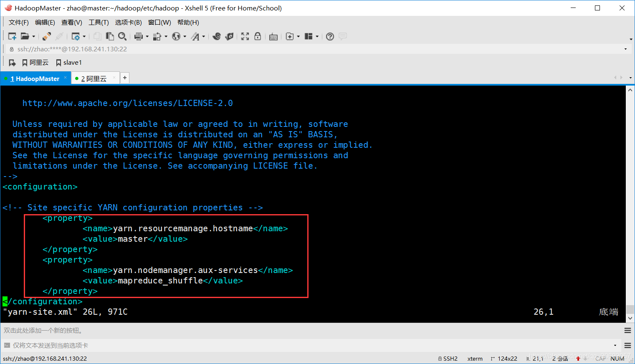Open the 文件(F) menu
The image size is (635, 364).
click(x=19, y=23)
